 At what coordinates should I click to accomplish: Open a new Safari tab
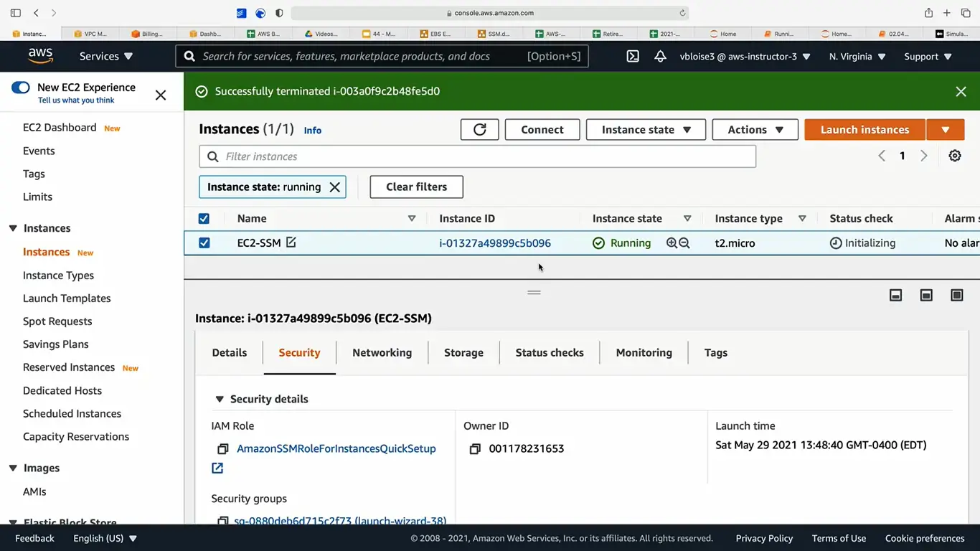pyautogui.click(x=947, y=13)
